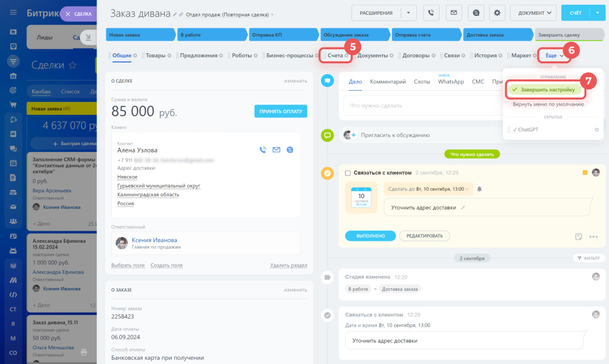Open deal card settings gear in the header
Image resolution: width=609 pixels, height=364 pixels.
[x=498, y=13]
